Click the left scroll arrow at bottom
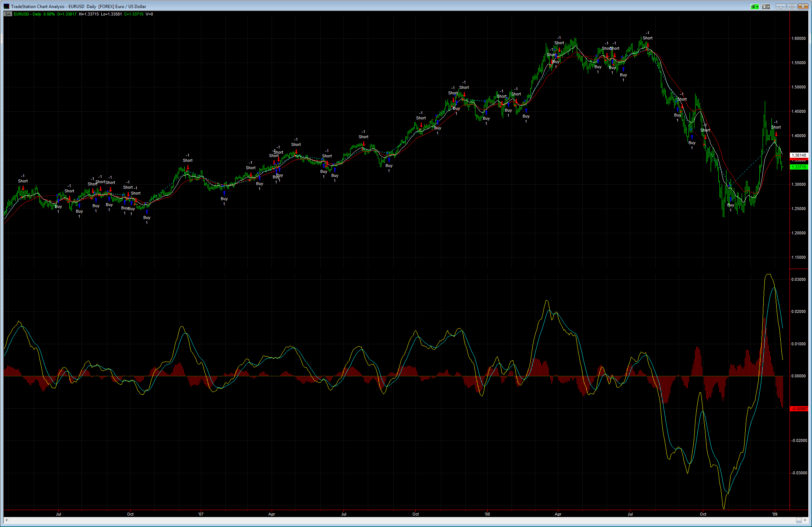 7,520
